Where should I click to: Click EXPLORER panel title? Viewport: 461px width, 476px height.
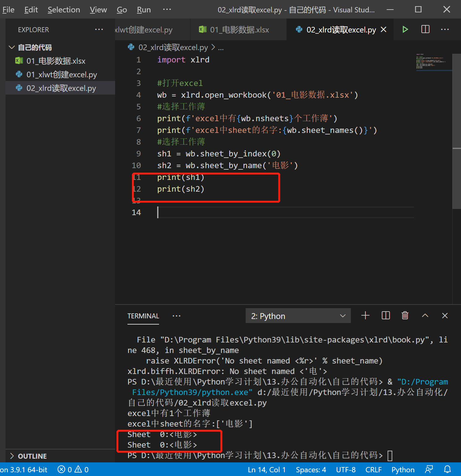[x=33, y=30]
